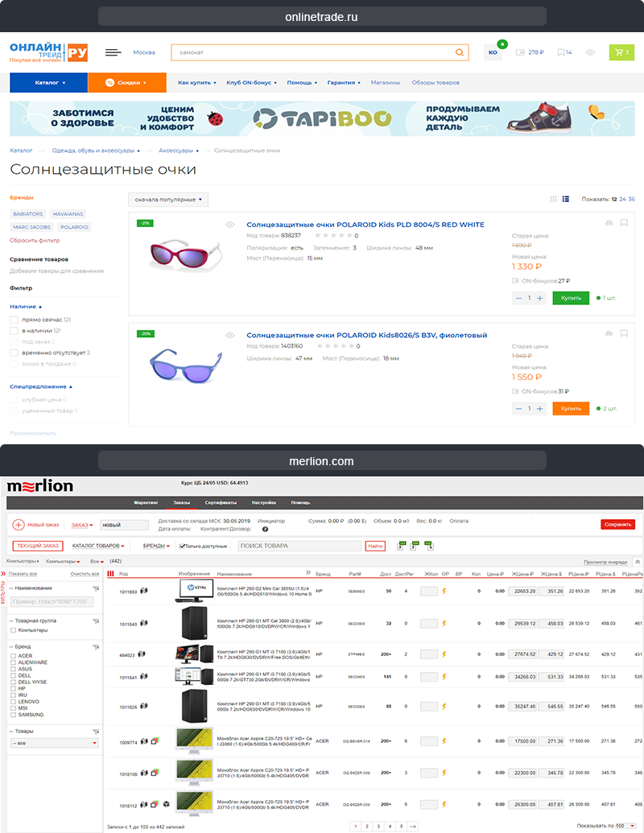Click the Найти search button in Merlion
This screenshot has width=644, height=833.
375,546
